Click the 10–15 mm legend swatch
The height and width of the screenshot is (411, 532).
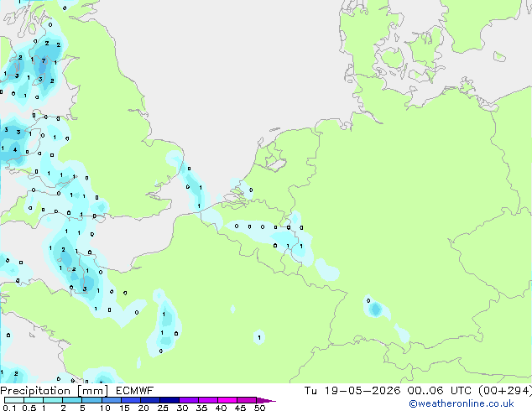112,400
